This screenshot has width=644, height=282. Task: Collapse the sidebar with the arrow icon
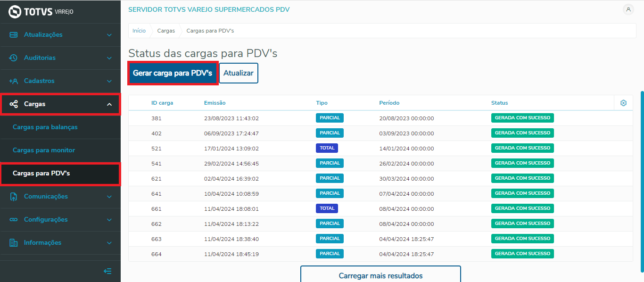pos(107,271)
